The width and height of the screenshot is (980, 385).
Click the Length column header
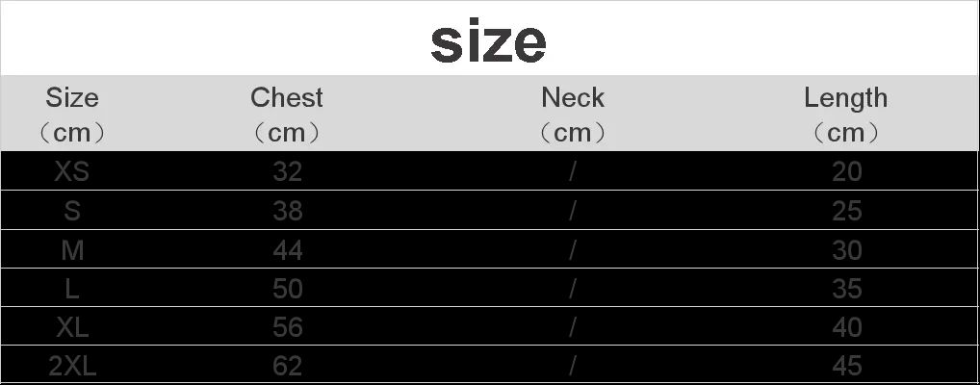tap(846, 114)
